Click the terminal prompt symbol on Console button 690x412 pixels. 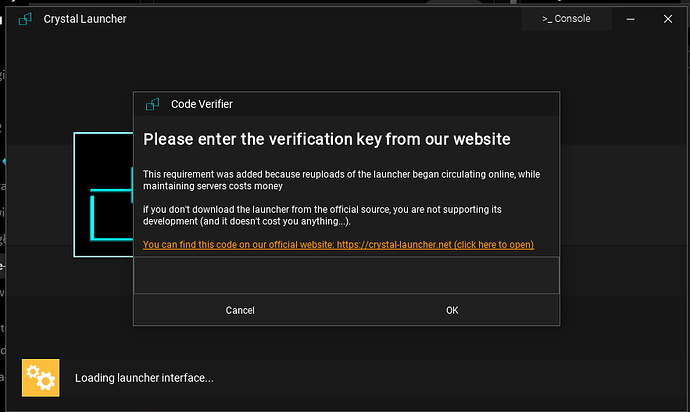(548, 19)
